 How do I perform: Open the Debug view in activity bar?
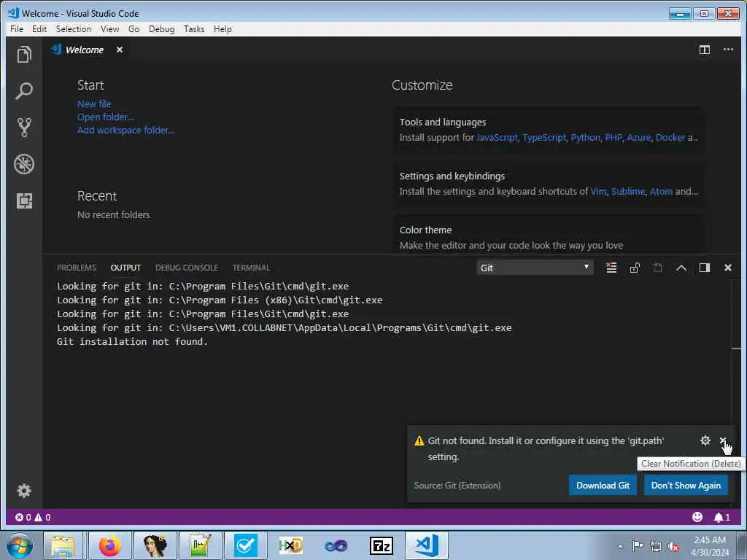pyautogui.click(x=24, y=164)
